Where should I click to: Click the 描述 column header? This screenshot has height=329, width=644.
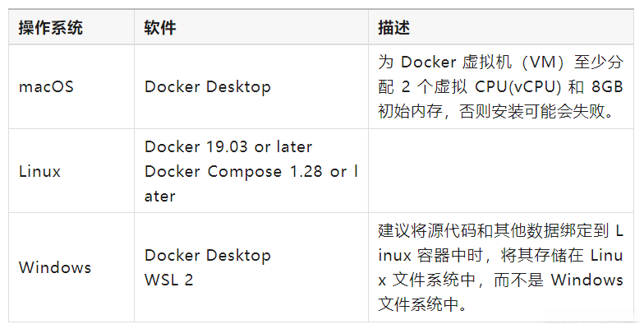(393, 28)
